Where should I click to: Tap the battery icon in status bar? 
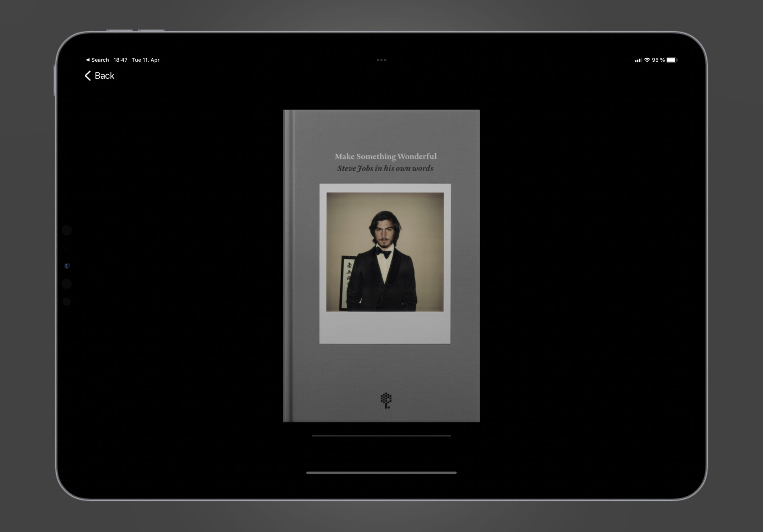pos(671,60)
